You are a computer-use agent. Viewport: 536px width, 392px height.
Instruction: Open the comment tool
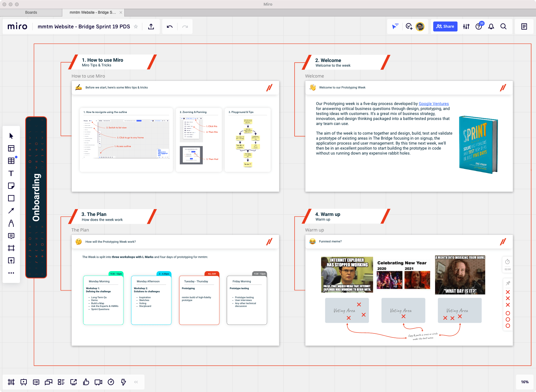coord(11,236)
